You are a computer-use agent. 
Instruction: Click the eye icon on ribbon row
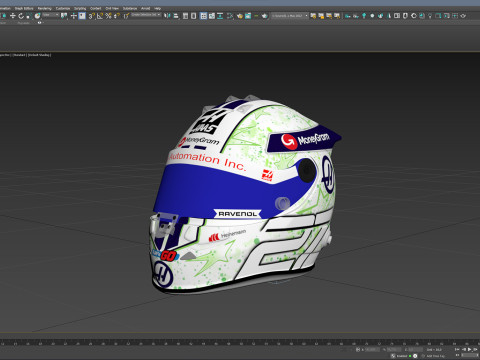39,23
